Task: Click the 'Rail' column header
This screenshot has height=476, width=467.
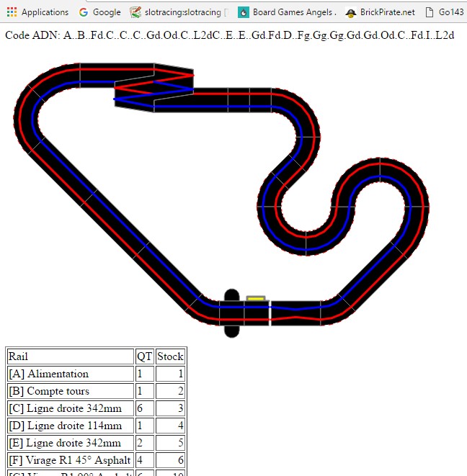Action: tap(71, 356)
